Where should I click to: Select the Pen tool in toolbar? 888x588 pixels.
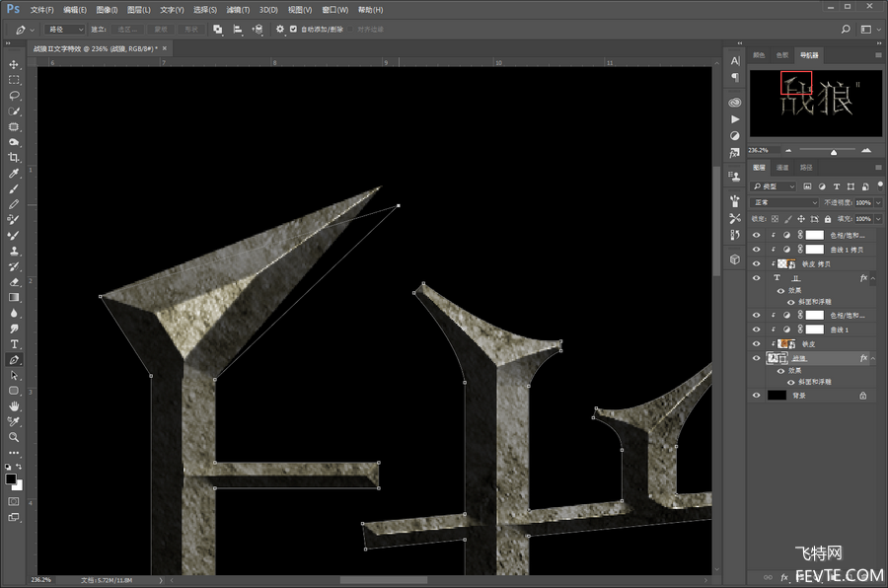click(14, 360)
